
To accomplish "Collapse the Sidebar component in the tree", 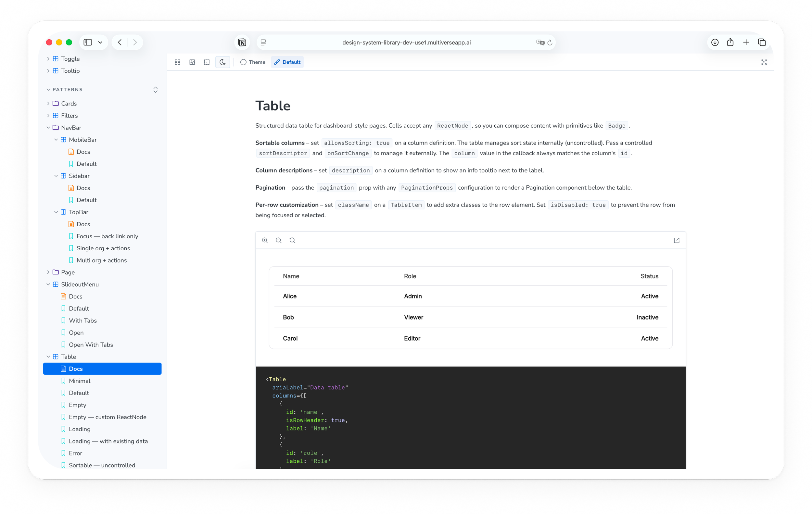I will tap(56, 176).
